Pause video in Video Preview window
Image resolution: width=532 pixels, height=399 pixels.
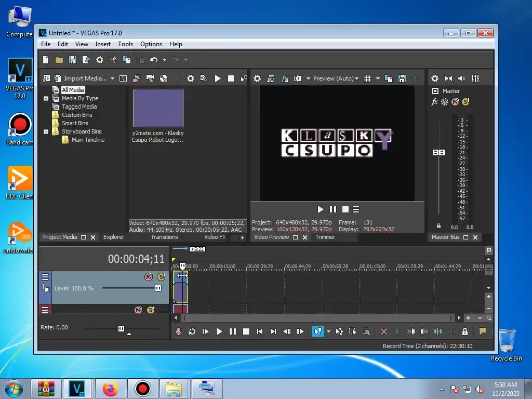333,209
